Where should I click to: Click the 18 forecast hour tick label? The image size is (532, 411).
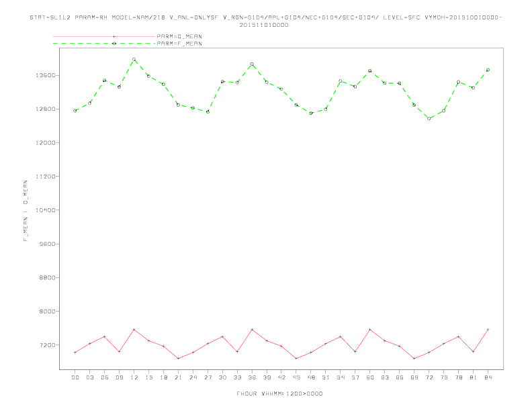[x=163, y=377]
